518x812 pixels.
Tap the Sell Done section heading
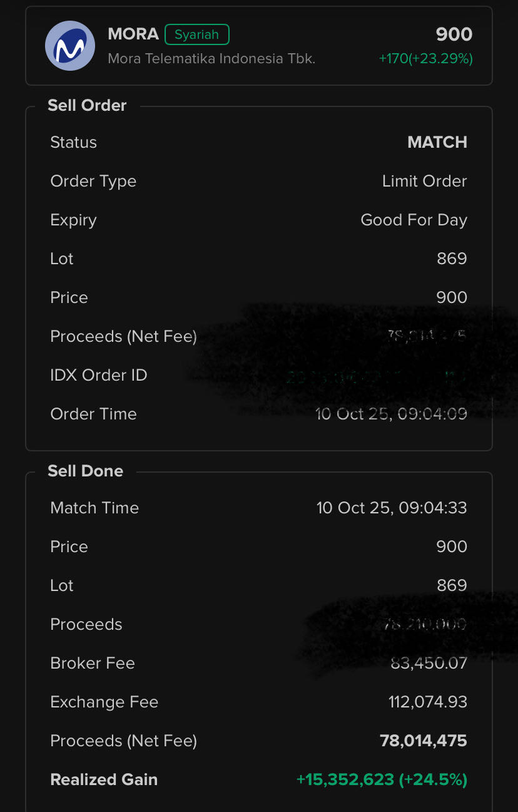pos(85,471)
